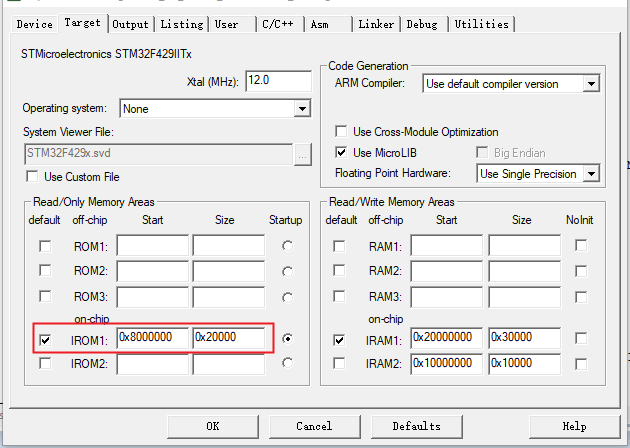The image size is (630, 448).
Task: Check the IRAM2 default checkbox
Action: (x=339, y=363)
